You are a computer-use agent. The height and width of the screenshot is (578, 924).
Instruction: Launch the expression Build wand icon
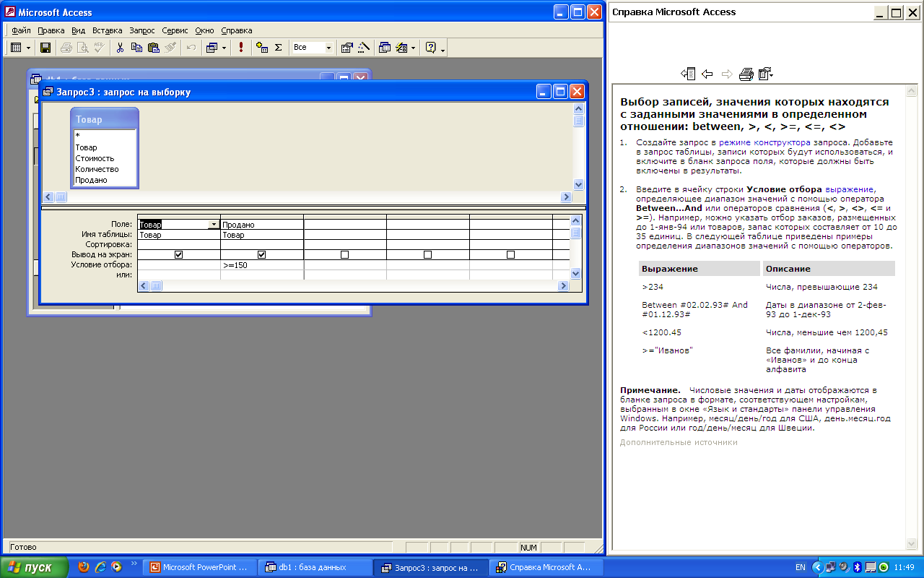(x=363, y=48)
